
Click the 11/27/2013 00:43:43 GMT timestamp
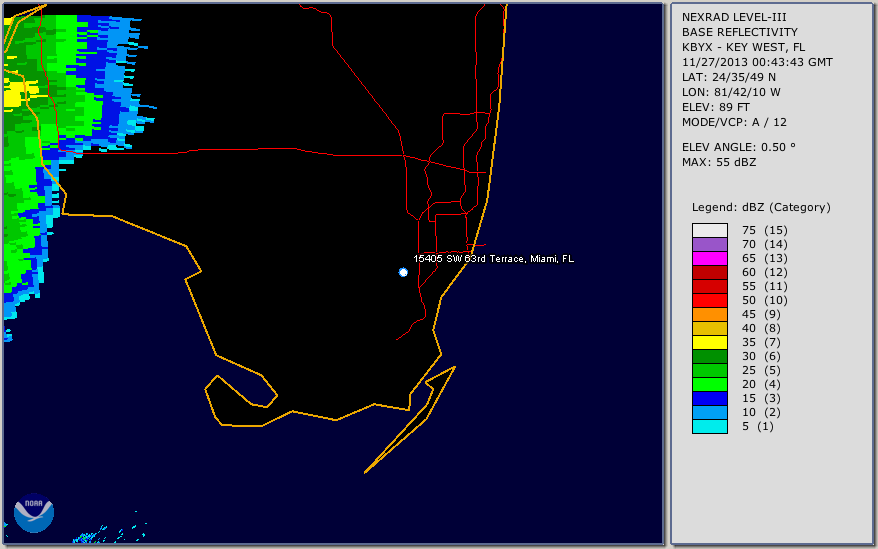[757, 62]
